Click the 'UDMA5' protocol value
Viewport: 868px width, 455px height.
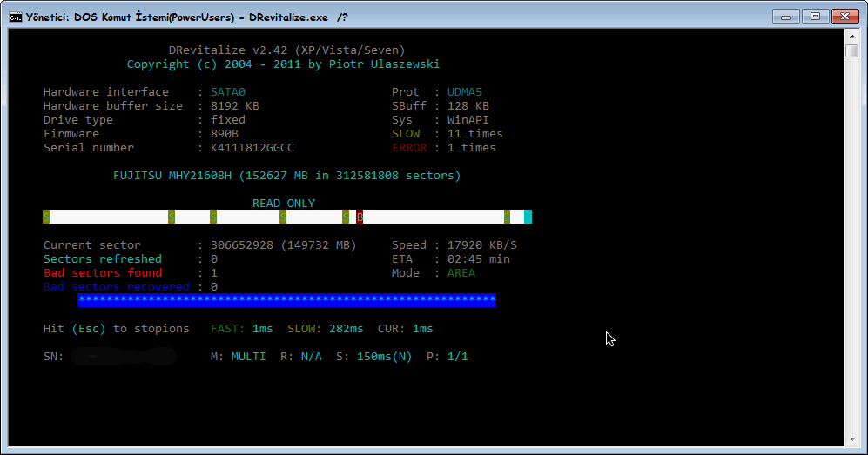pyautogui.click(x=464, y=91)
